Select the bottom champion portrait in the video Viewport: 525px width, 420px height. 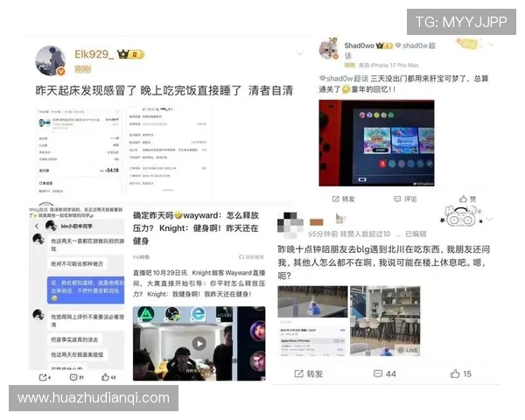258,361
